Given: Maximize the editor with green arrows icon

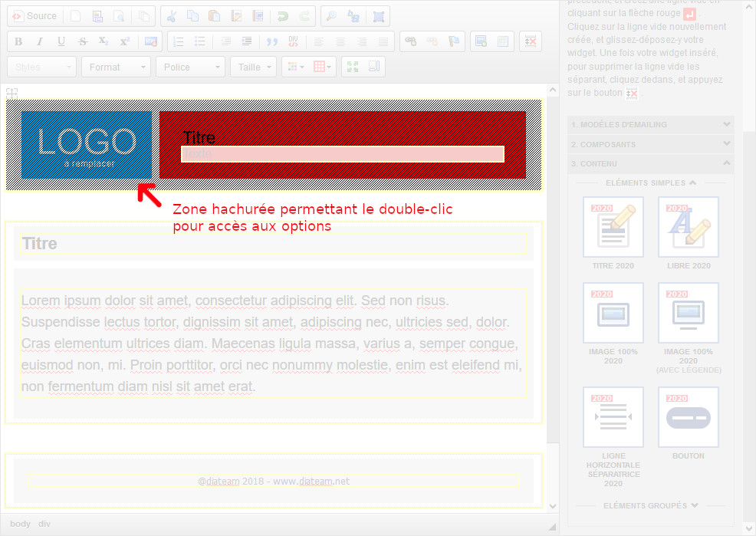Looking at the screenshot, I should [353, 67].
